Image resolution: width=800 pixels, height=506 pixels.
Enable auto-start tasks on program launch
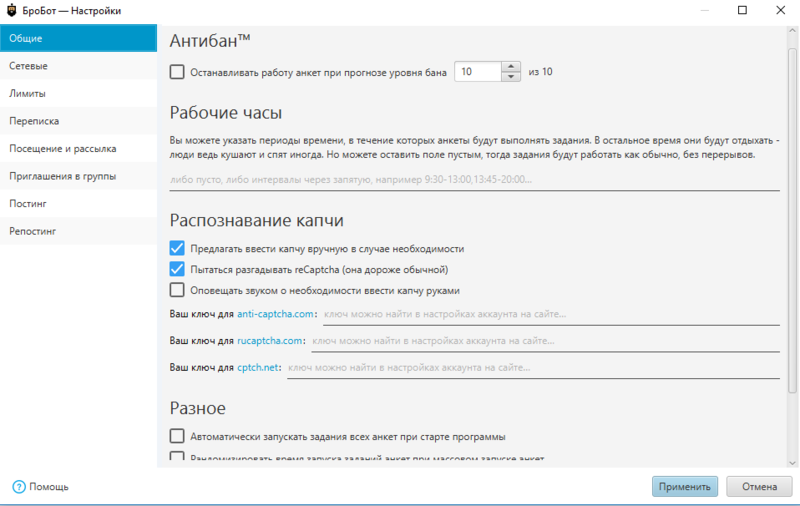[177, 436]
